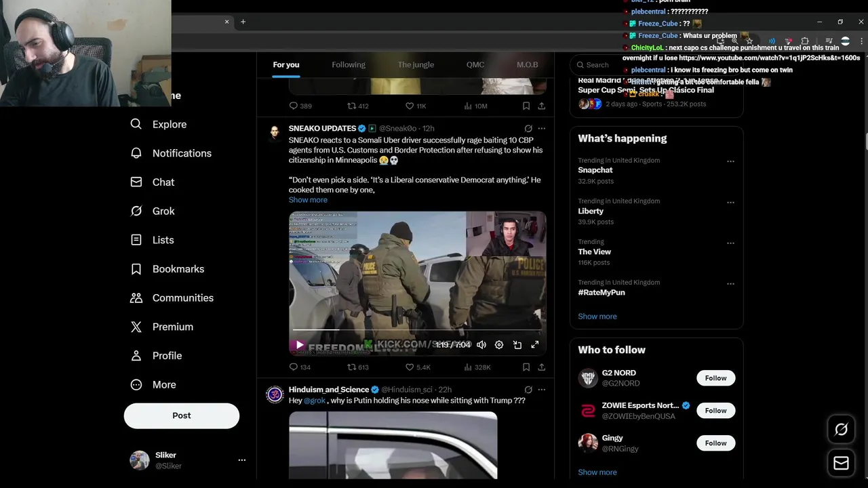The image size is (868, 488).
Task: Show more trends under What's happening
Action: 597,317
